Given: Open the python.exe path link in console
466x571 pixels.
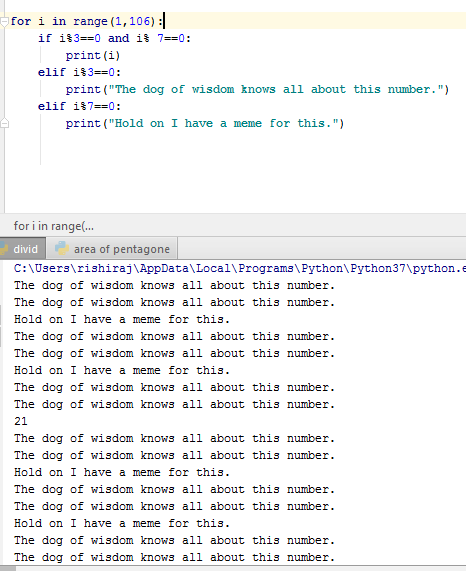Looking at the screenshot, I should pyautogui.click(x=240, y=268).
